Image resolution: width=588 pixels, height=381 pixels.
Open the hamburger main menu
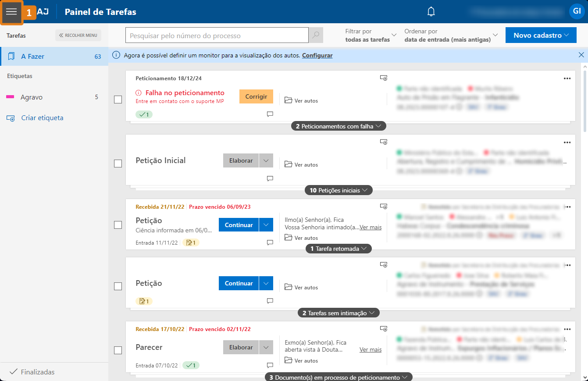11,12
